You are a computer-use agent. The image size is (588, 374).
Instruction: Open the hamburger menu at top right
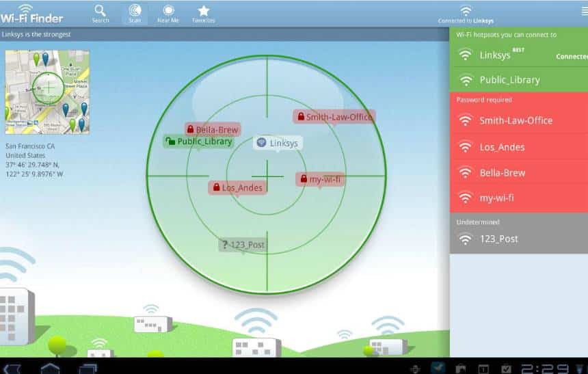[585, 11]
